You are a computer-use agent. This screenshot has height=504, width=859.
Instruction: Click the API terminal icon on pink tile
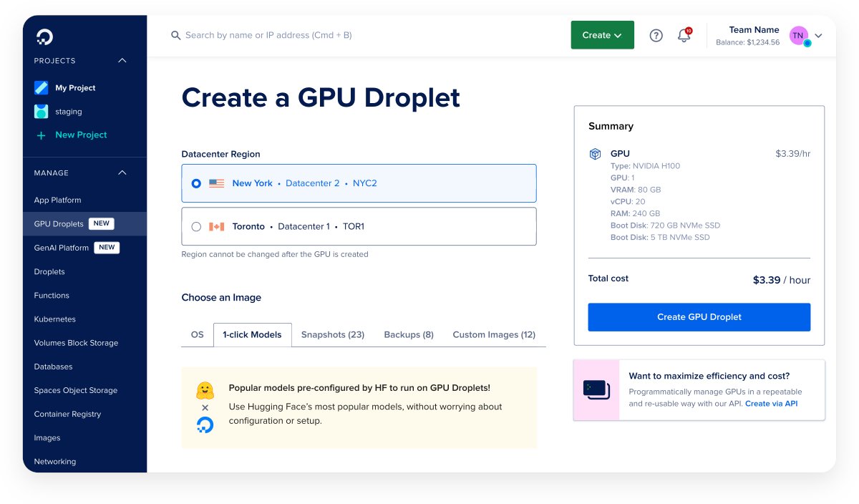pyautogui.click(x=596, y=390)
